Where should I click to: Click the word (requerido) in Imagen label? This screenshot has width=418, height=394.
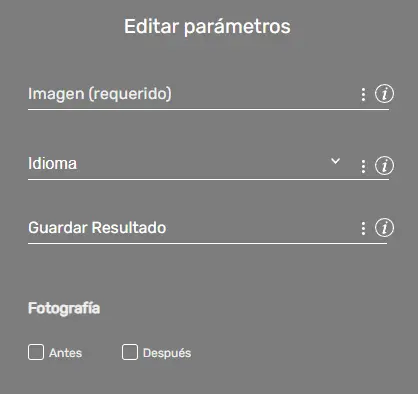point(130,94)
